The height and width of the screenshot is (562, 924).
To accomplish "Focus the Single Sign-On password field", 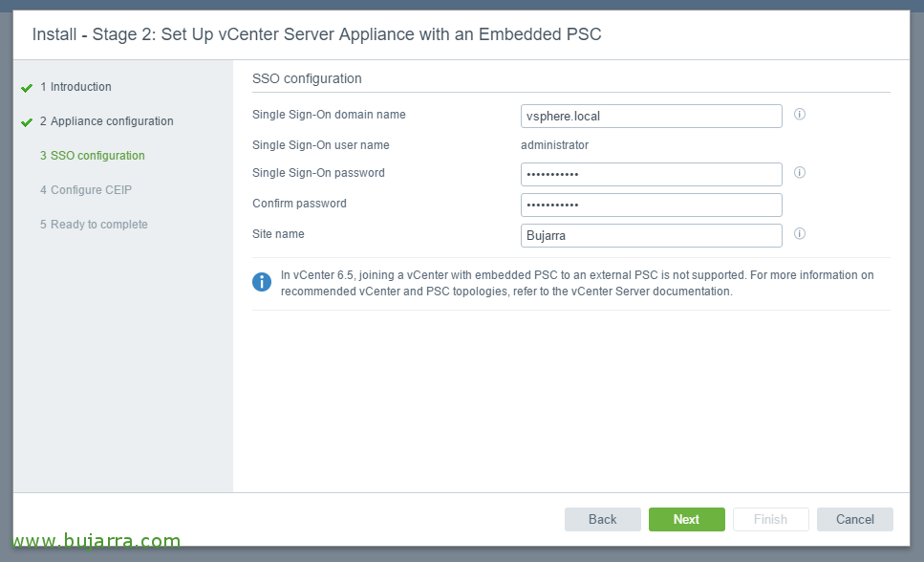I will pyautogui.click(x=651, y=175).
